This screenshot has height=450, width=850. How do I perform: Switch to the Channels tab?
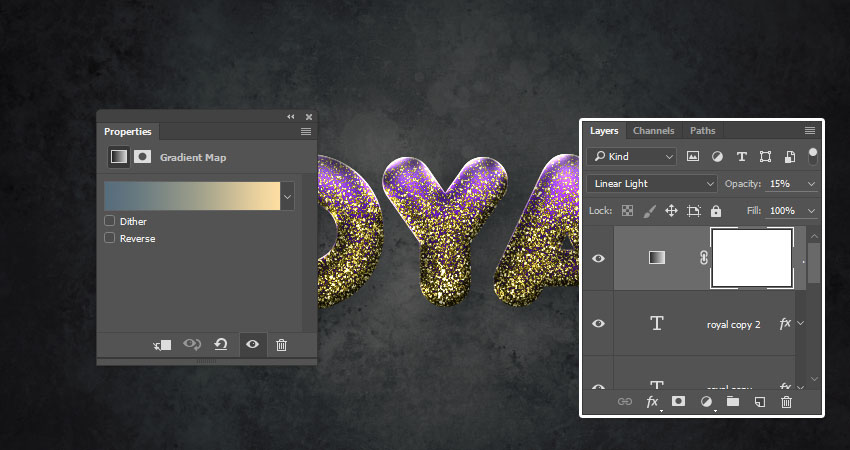click(x=653, y=131)
